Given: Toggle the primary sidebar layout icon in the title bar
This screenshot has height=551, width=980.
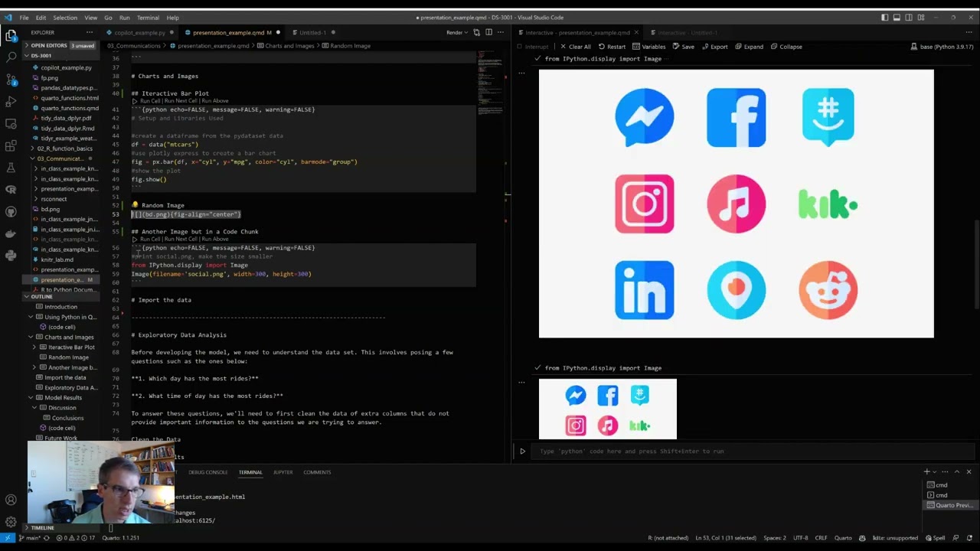Looking at the screenshot, I should tap(884, 18).
